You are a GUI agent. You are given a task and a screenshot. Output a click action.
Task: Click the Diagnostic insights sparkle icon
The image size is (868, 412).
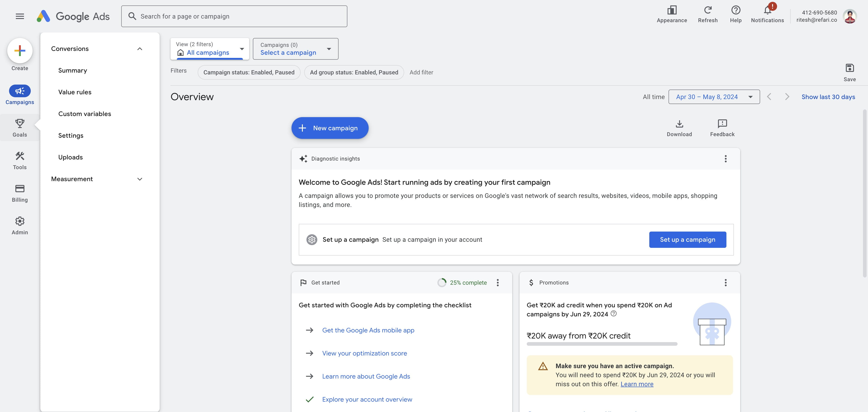303,159
